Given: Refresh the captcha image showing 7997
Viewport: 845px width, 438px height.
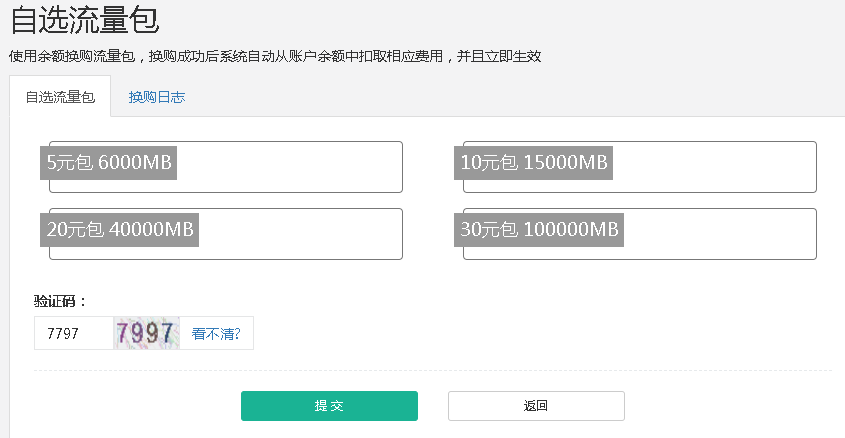Looking at the screenshot, I should (146, 333).
